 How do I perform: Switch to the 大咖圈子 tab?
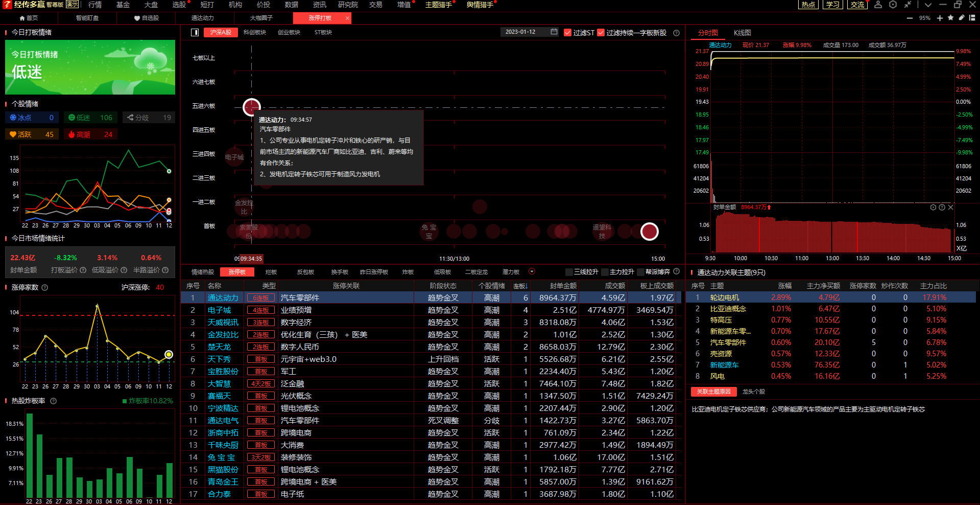point(261,18)
